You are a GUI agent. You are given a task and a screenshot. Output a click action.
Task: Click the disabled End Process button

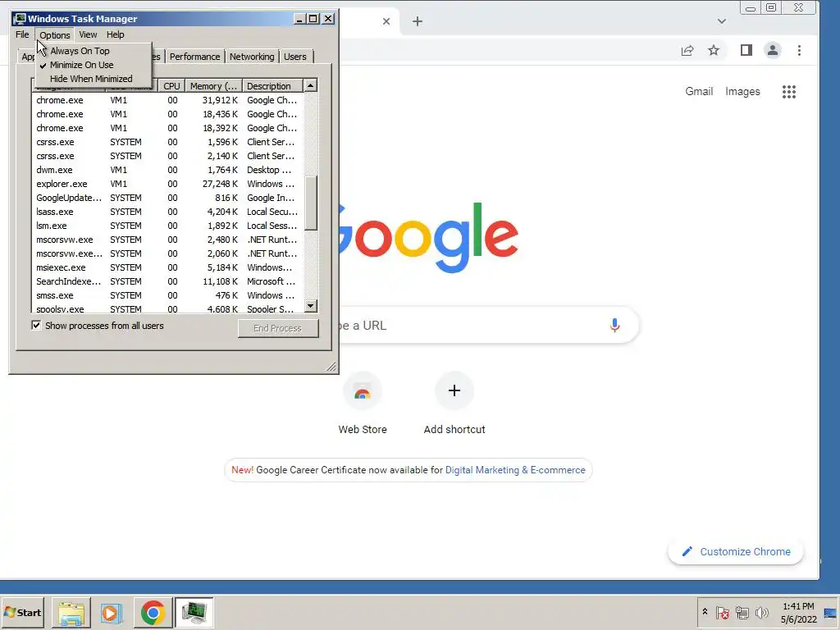tap(278, 328)
